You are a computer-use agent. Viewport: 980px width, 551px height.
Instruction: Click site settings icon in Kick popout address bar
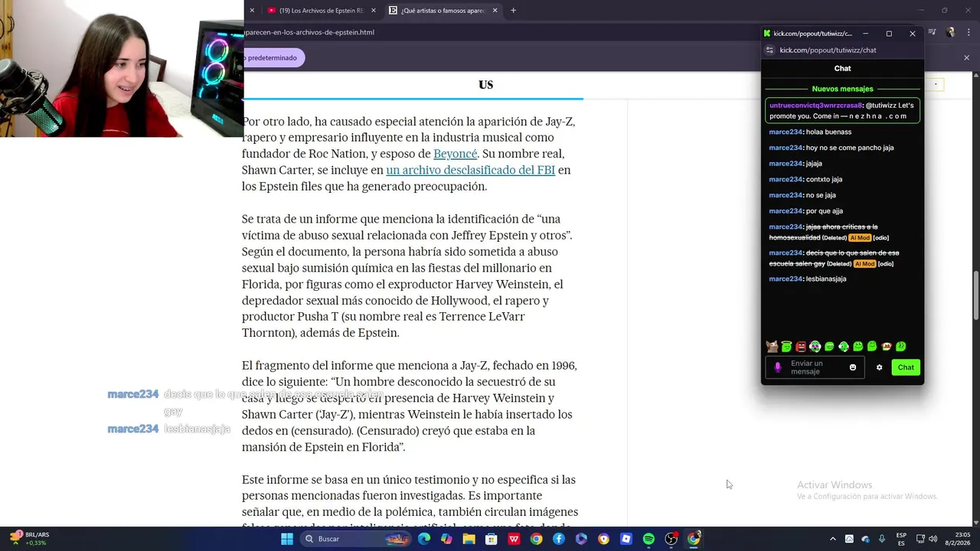click(x=769, y=50)
